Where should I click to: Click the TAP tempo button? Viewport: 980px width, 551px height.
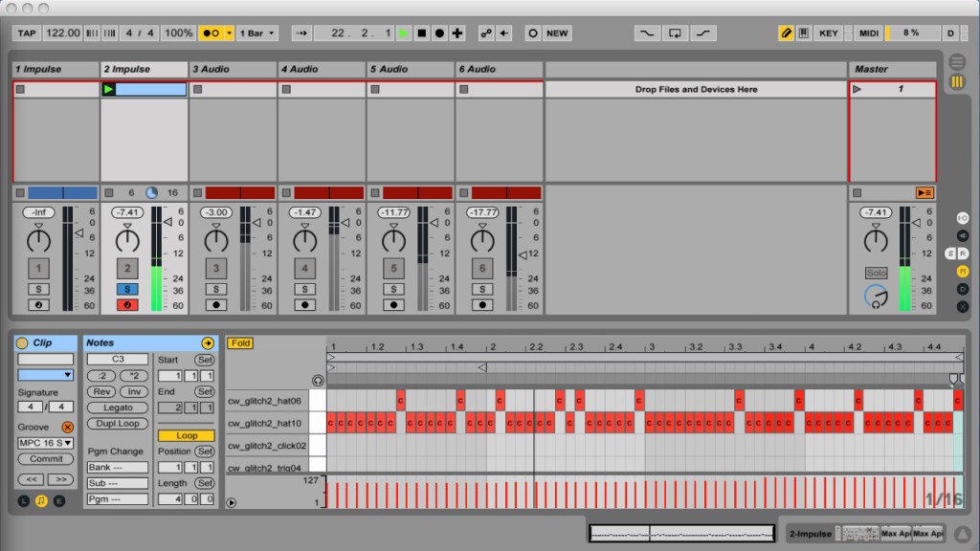(27, 33)
